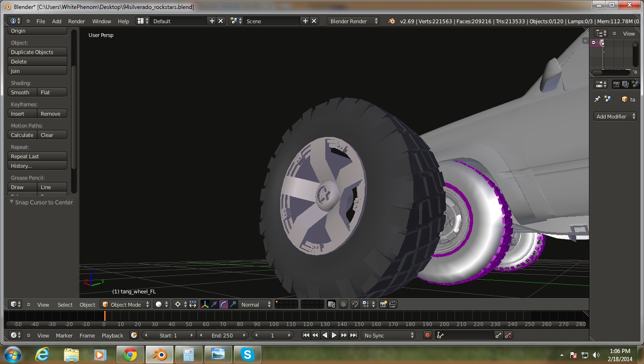
Task: Click the End: 250 frame field
Action: click(x=222, y=335)
